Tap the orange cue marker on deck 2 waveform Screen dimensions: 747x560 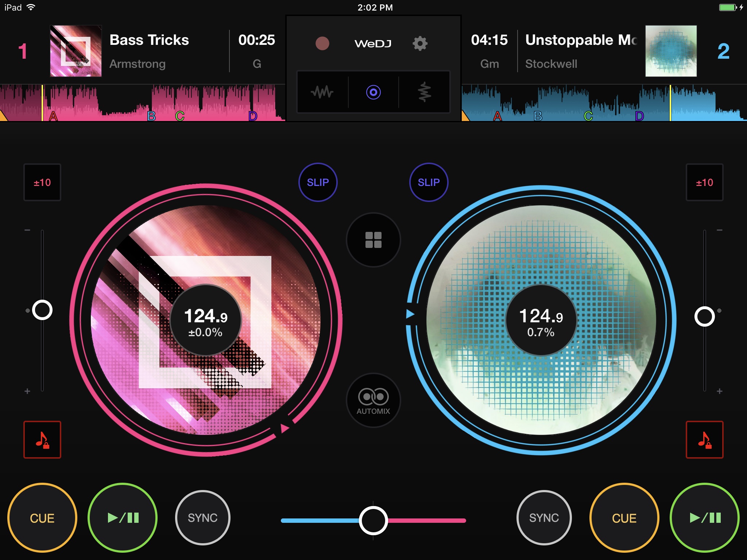pyautogui.click(x=465, y=116)
